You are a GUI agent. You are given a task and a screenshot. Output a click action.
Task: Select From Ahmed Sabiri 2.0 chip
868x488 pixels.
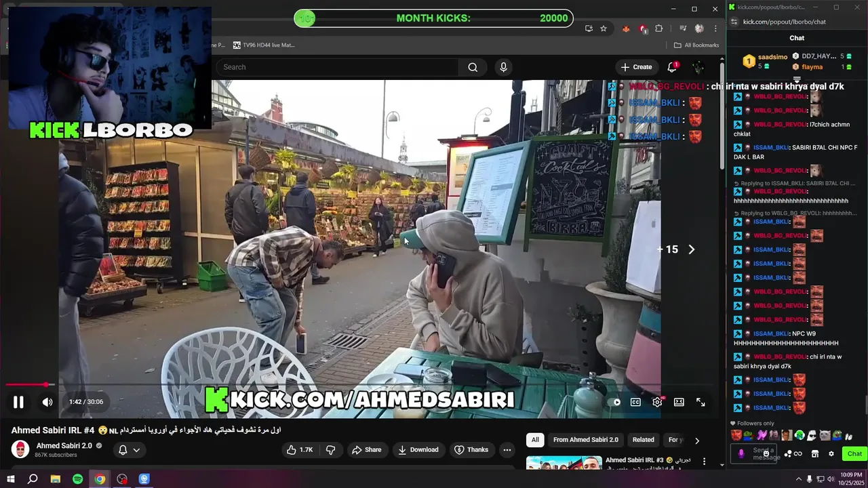coord(586,440)
